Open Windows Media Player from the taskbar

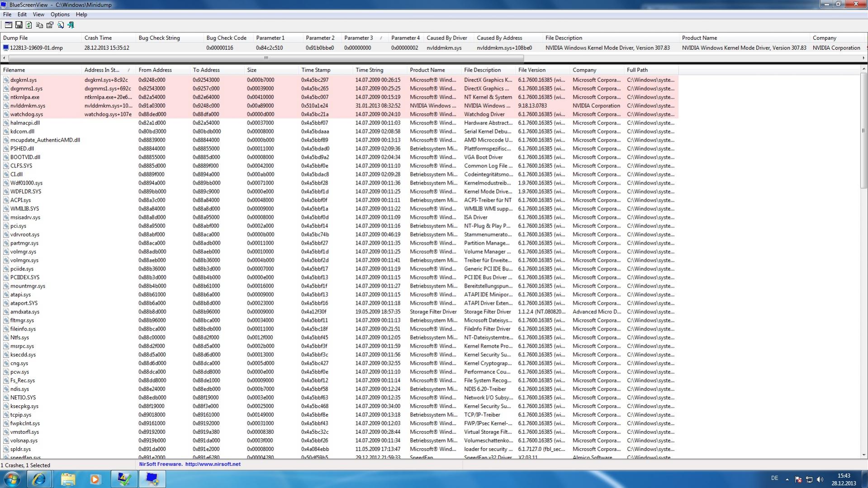point(95,479)
